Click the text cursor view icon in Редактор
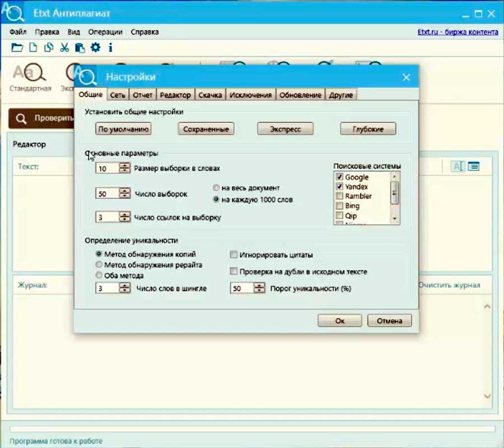This screenshot has height=448, width=504. pos(458,166)
